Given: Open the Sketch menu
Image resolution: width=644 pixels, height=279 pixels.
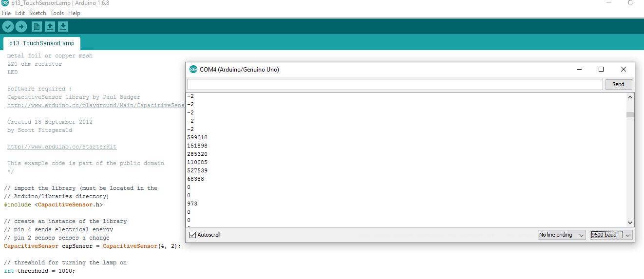Looking at the screenshot, I should pyautogui.click(x=38, y=13).
